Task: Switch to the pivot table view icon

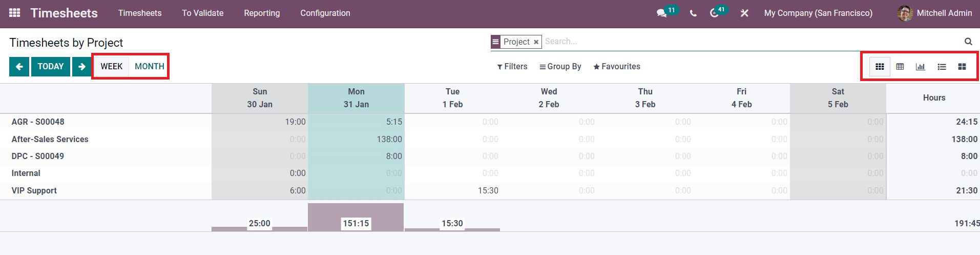Action: pos(900,67)
